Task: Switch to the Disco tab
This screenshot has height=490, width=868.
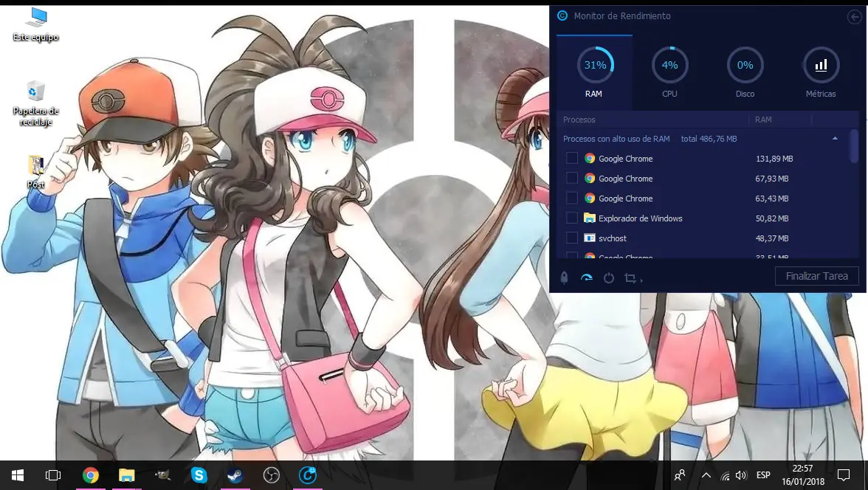Action: tap(745, 73)
